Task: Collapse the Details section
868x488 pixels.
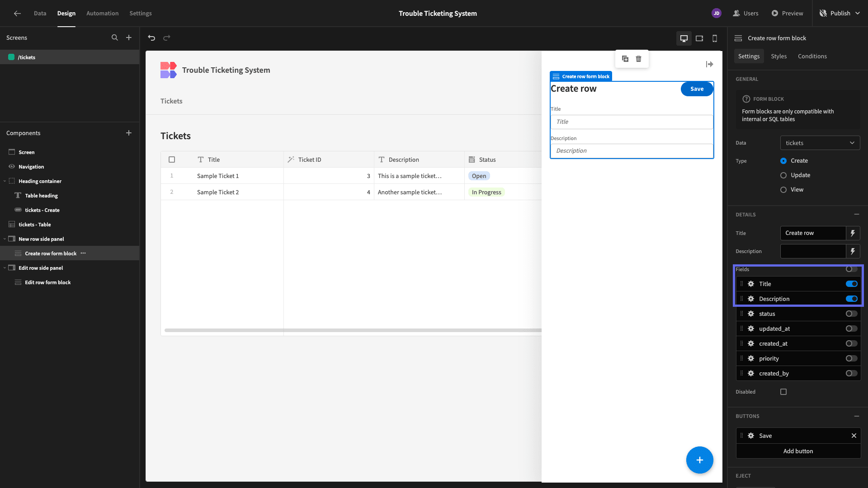Action: pos(856,215)
